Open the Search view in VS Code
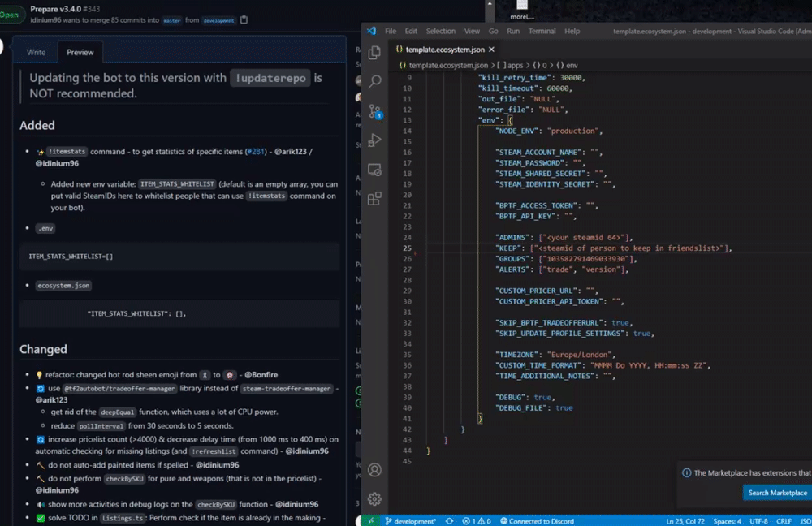Screen dimensions: 812x526 click(x=374, y=81)
